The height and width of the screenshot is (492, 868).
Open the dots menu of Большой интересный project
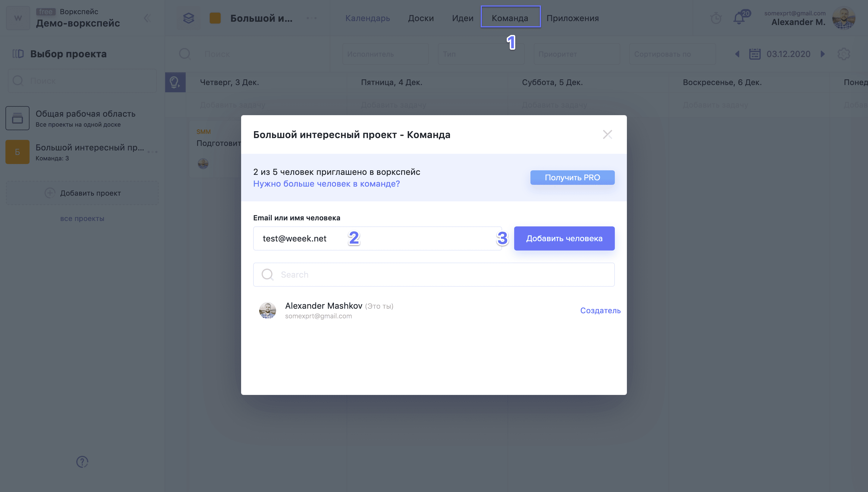click(x=153, y=152)
